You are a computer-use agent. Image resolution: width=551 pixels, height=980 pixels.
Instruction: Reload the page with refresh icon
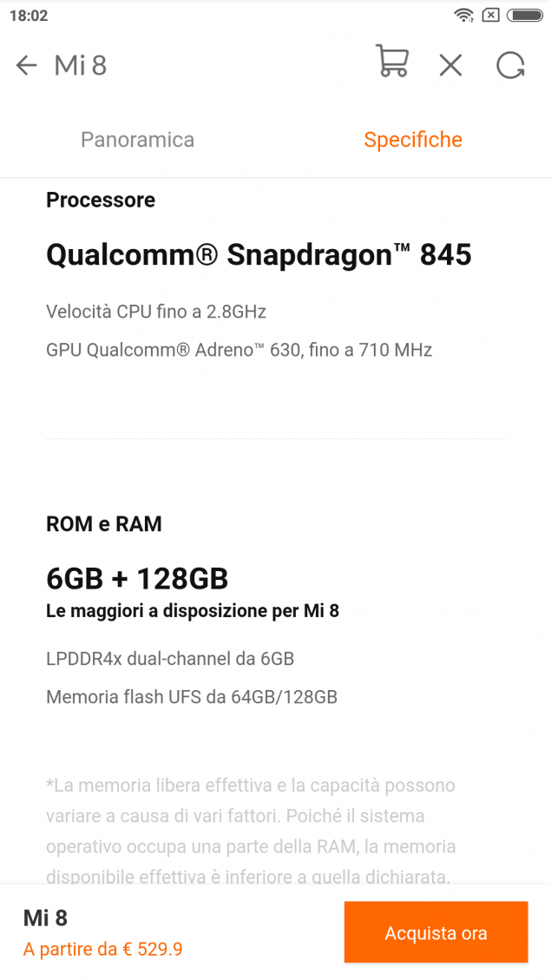(x=510, y=65)
